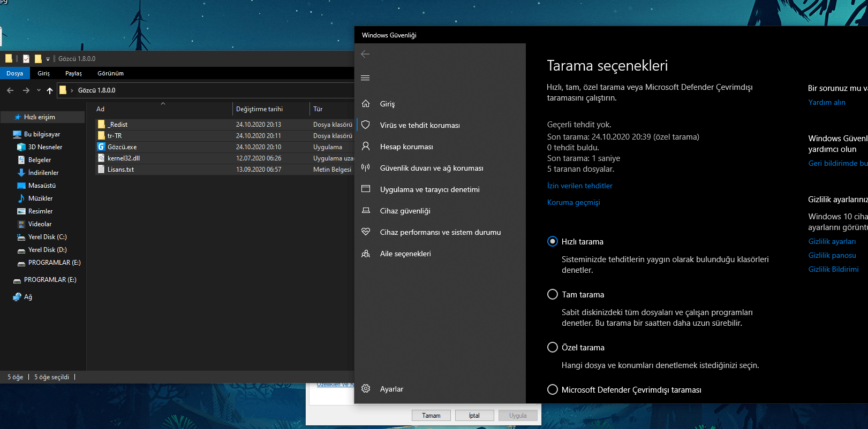The image size is (868, 429).
Task: Click the kernel32.dll file icon
Action: (101, 158)
